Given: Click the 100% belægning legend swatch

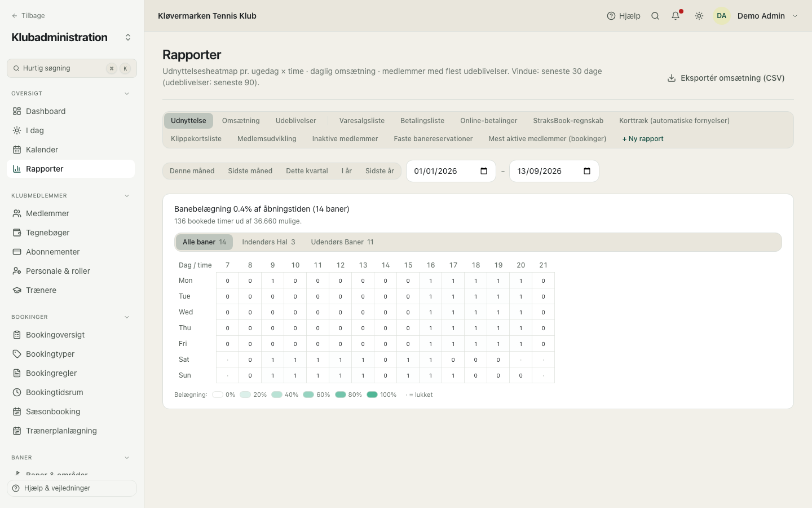Looking at the screenshot, I should click(x=372, y=395).
